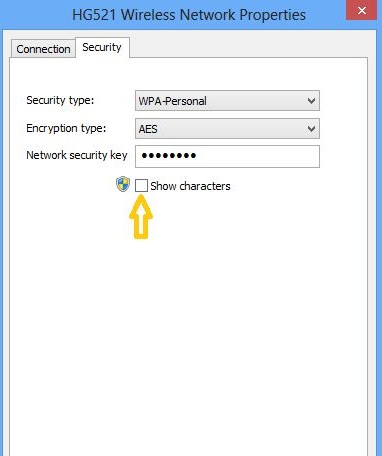Screen dimensions: 382x456
Task: Click the AES text in combo box
Action: tap(148, 129)
